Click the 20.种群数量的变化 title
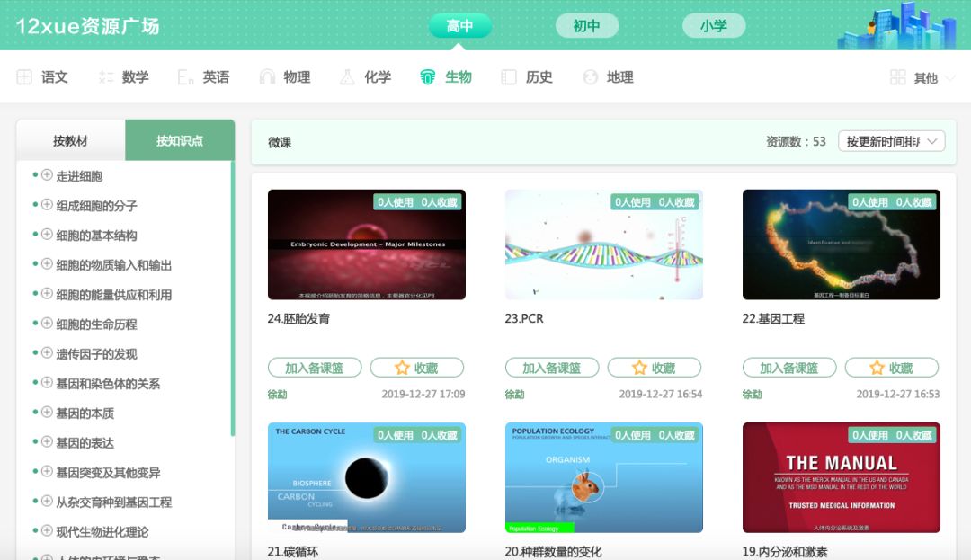 point(553,551)
